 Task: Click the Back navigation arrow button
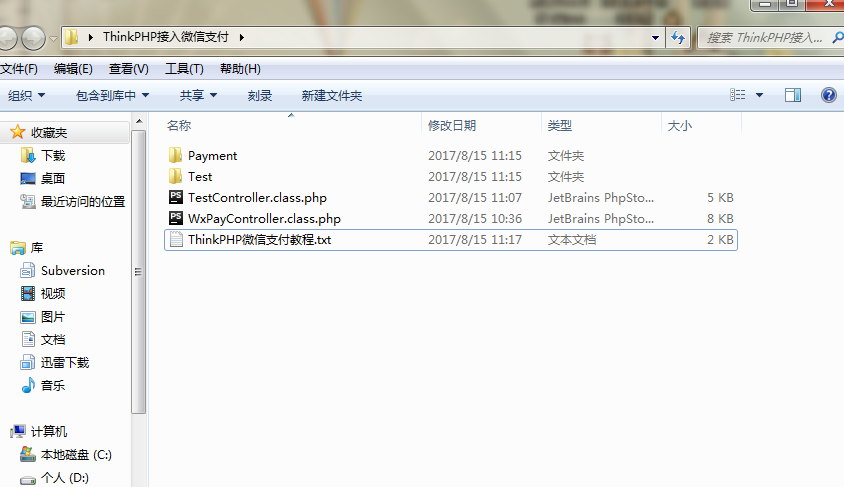click(8, 38)
